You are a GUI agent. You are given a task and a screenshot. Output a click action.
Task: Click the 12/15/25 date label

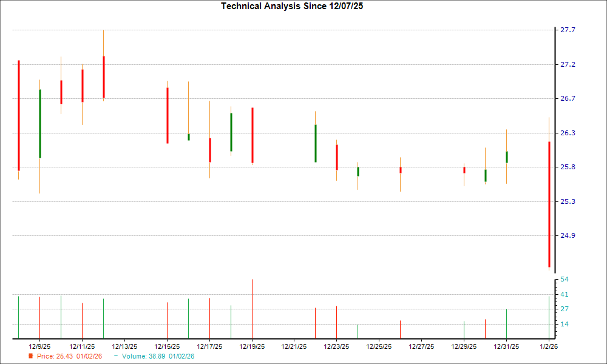pos(167,346)
